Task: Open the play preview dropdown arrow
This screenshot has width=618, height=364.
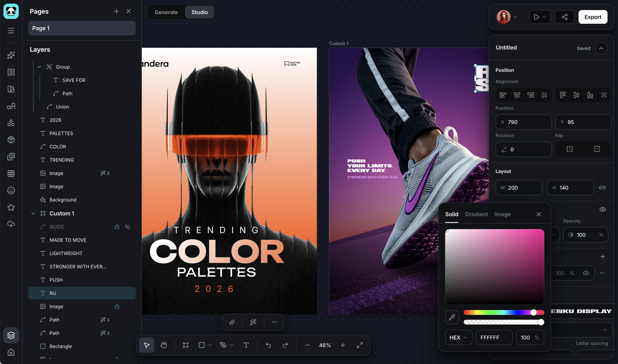Action: click(x=544, y=17)
